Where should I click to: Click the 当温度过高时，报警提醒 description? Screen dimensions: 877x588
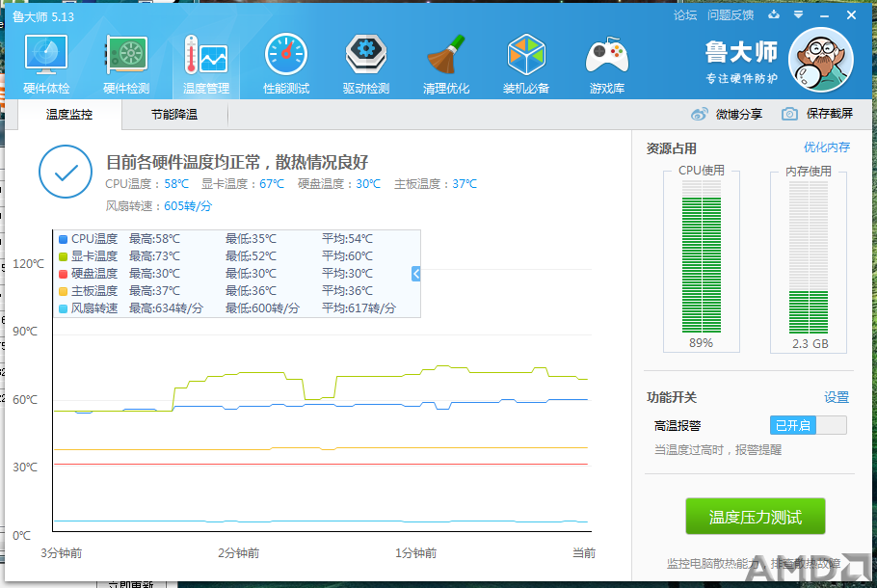click(x=718, y=450)
